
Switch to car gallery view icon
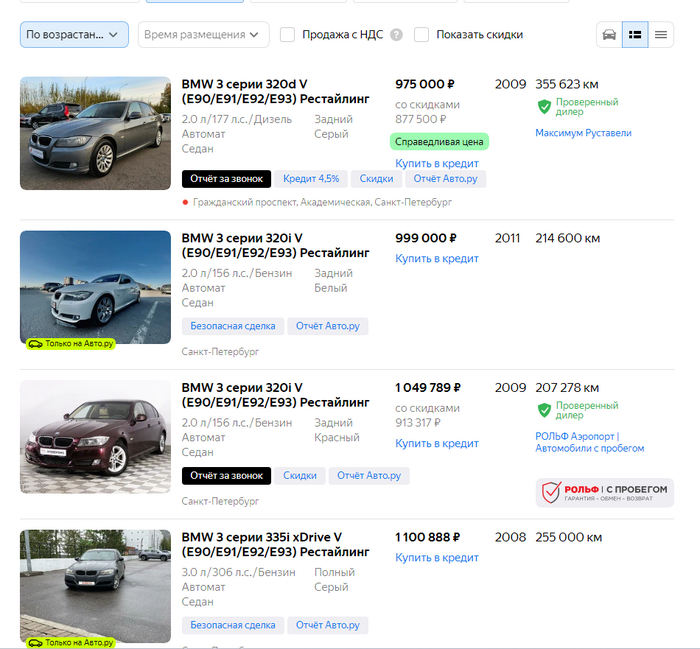[609, 35]
